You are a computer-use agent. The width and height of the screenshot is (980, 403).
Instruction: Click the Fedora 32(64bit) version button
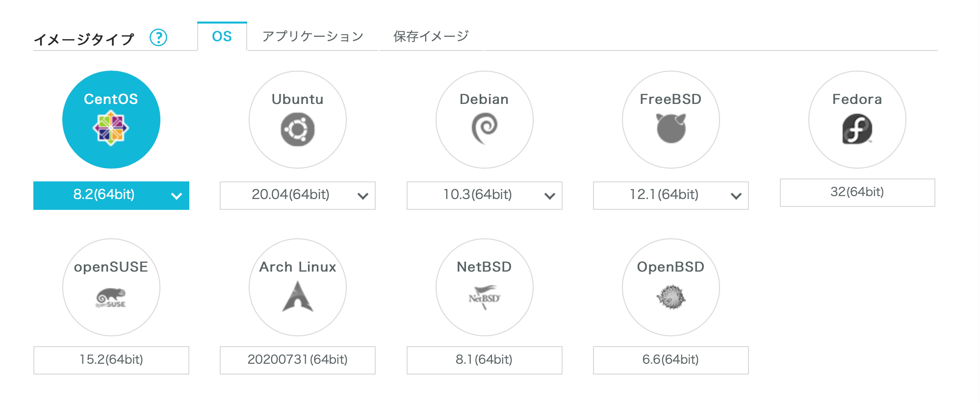[857, 193]
